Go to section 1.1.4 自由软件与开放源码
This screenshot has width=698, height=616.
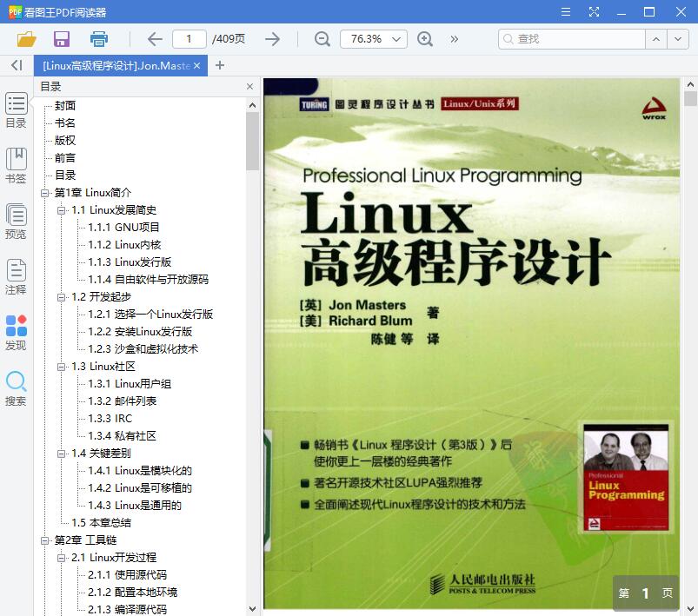click(149, 280)
